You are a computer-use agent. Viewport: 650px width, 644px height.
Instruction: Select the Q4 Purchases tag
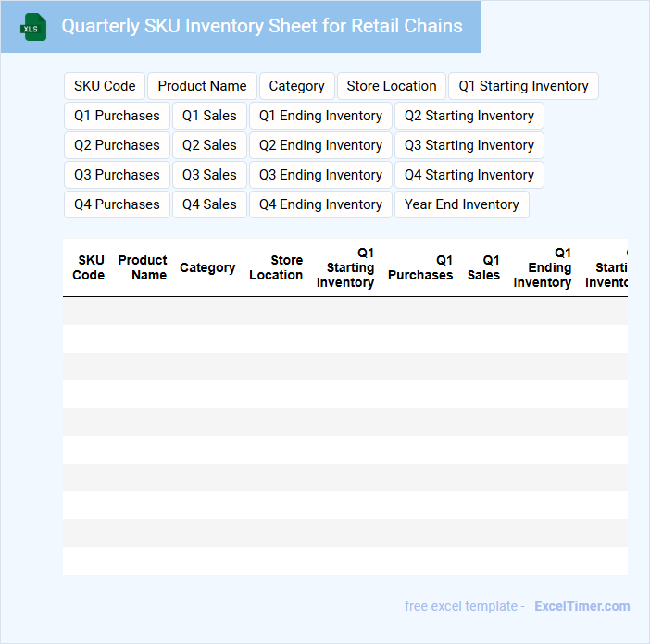coord(117,204)
